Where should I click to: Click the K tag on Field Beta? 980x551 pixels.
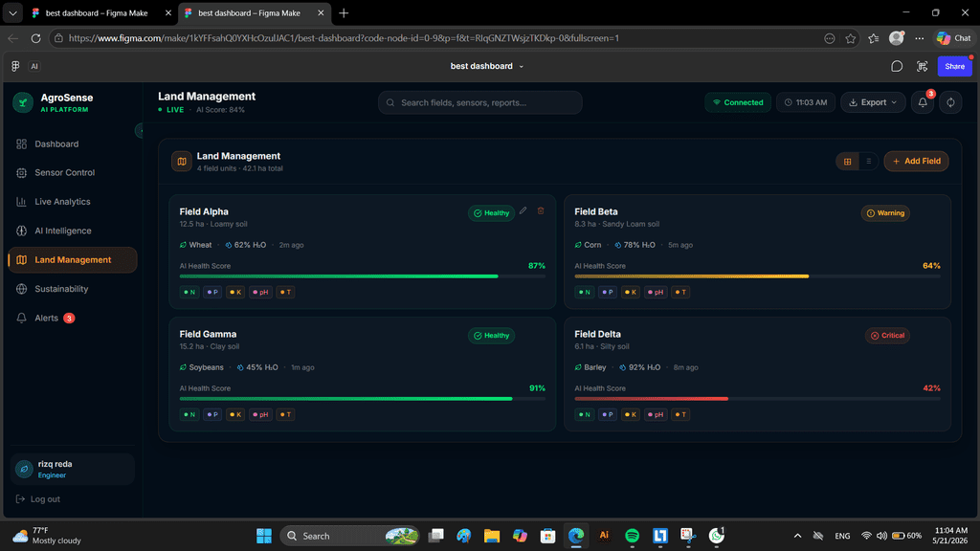click(630, 292)
